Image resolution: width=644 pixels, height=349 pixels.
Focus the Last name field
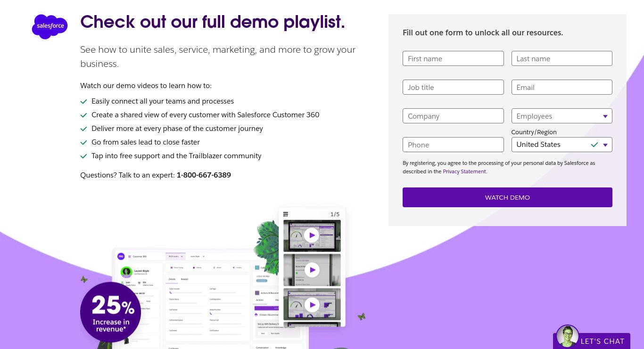click(561, 58)
